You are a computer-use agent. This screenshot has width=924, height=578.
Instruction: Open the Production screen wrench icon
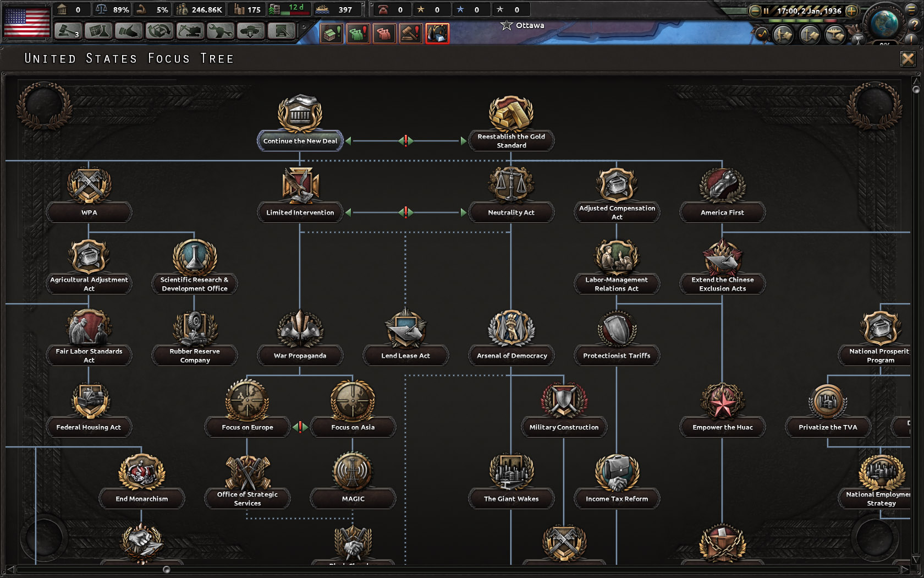[220, 32]
